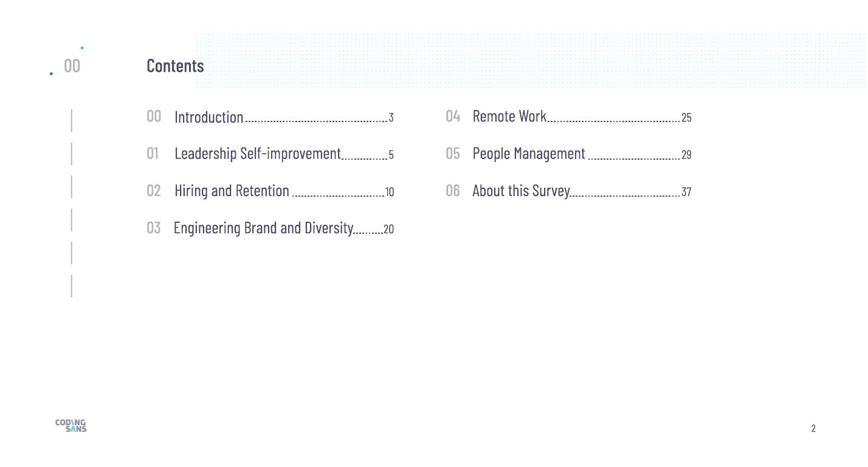
Task: Click the large 00 chapter marker near Contents
Action: [72, 66]
